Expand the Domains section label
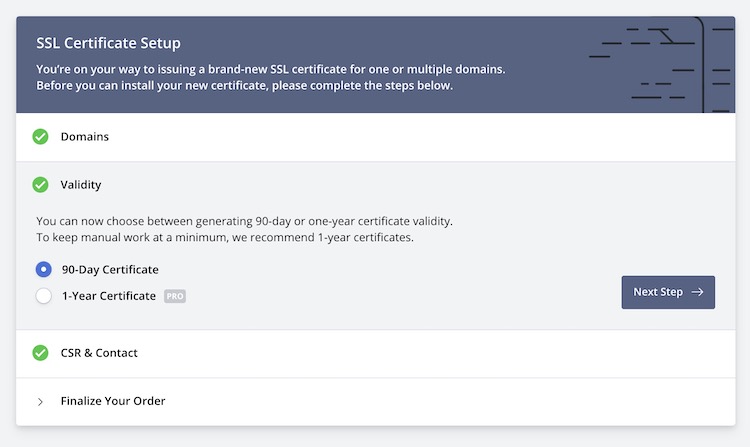The height and width of the screenshot is (447, 750). pos(85,137)
